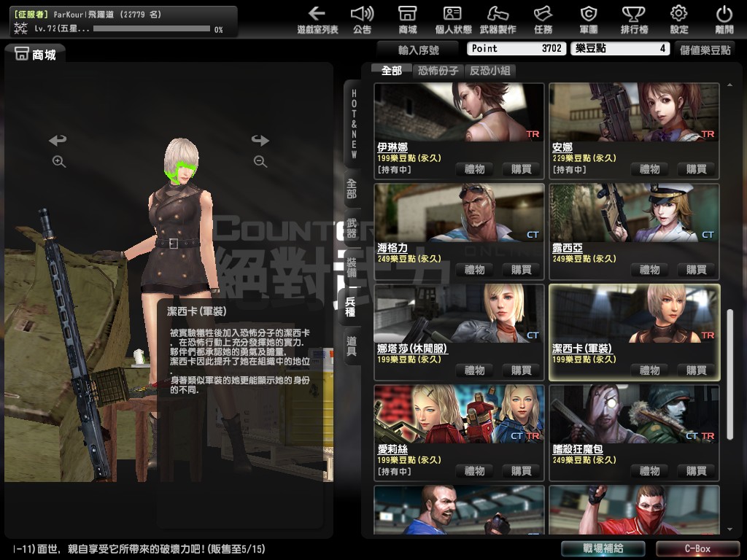Select 海格力 character thumbnail
The height and width of the screenshot is (560, 747).
pos(460,213)
